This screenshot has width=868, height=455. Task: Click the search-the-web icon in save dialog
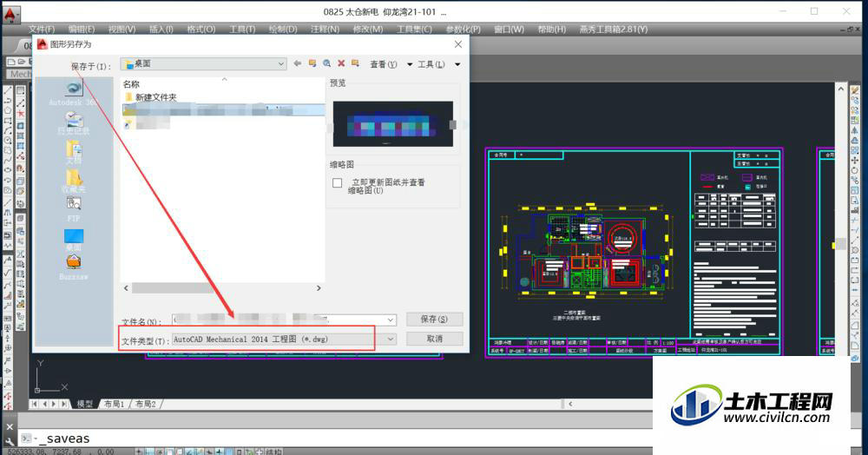pos(326,63)
